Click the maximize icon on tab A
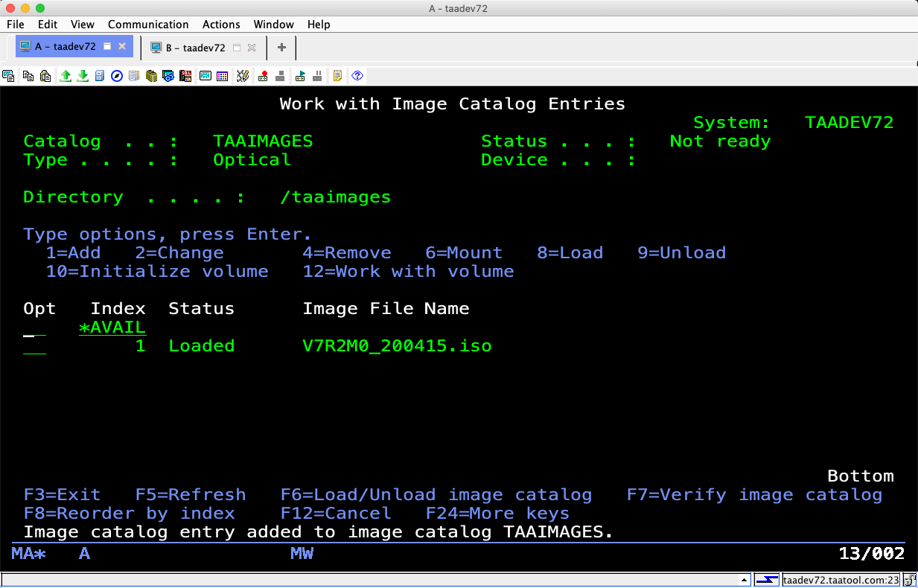 (x=107, y=46)
